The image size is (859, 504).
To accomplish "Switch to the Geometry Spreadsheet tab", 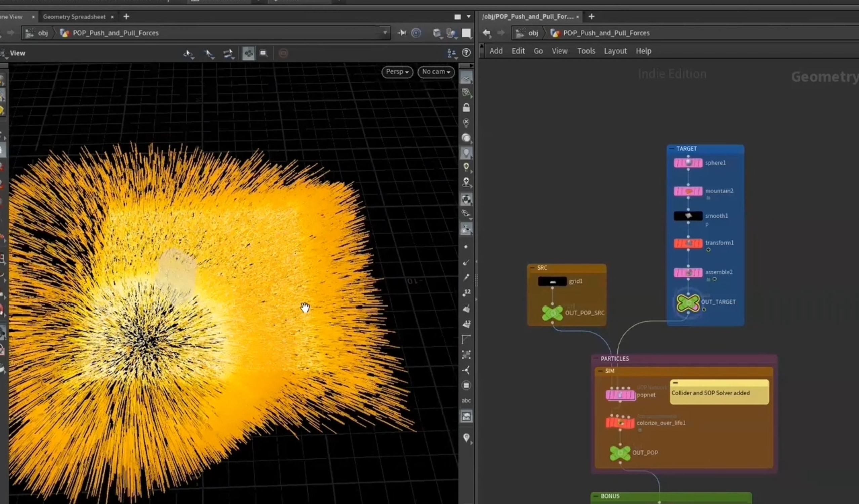I will 74,17.
